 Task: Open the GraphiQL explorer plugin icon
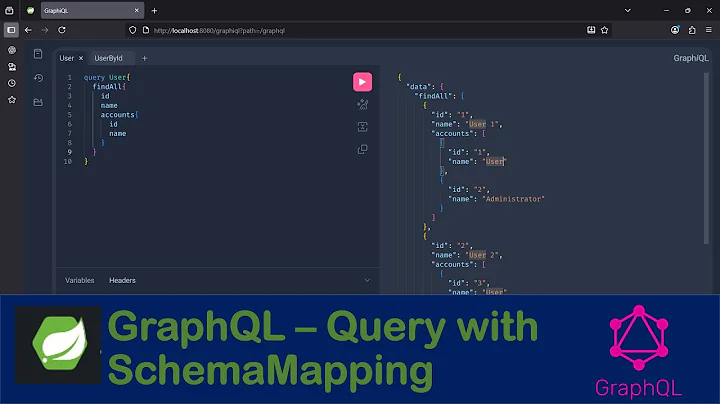click(38, 102)
